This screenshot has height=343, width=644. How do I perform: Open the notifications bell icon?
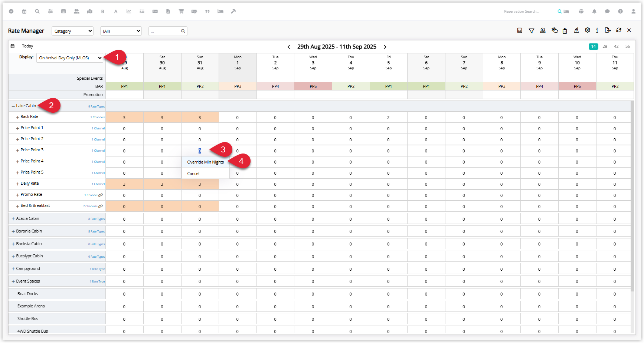point(594,11)
